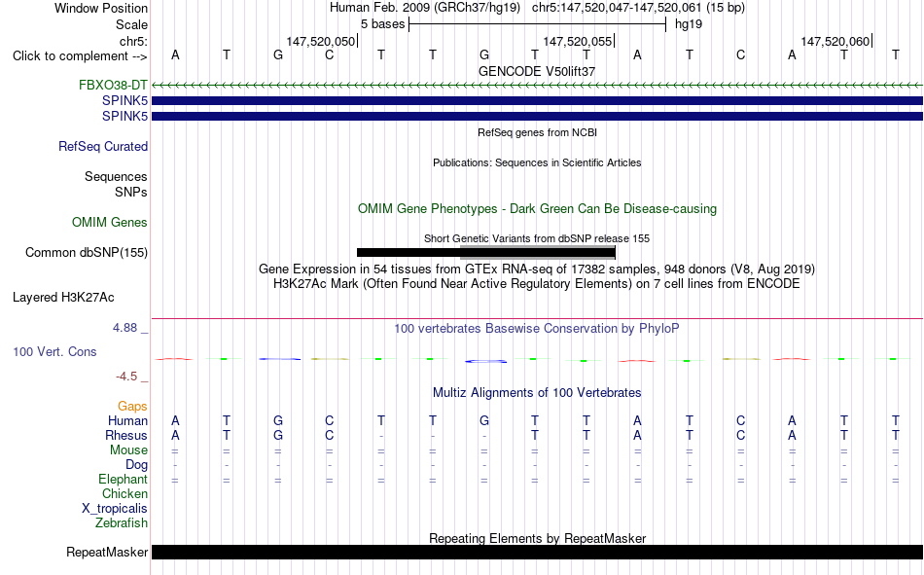Click the Mouse alignment row label
The width and height of the screenshot is (924, 575).
128,449
